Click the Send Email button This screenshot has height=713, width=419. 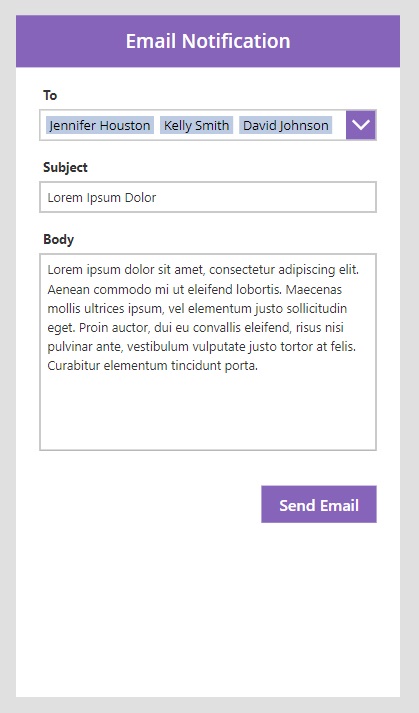319,504
